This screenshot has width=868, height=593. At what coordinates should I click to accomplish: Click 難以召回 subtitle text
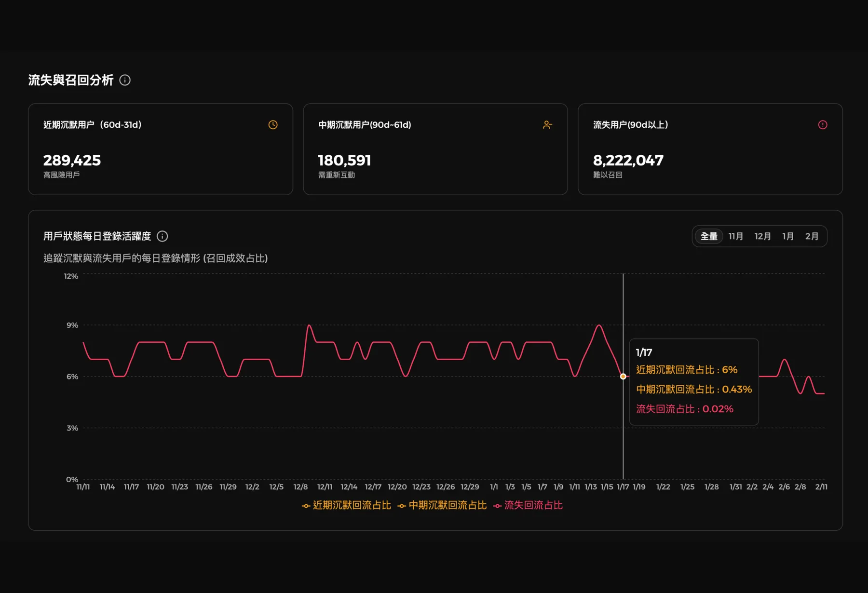click(608, 175)
